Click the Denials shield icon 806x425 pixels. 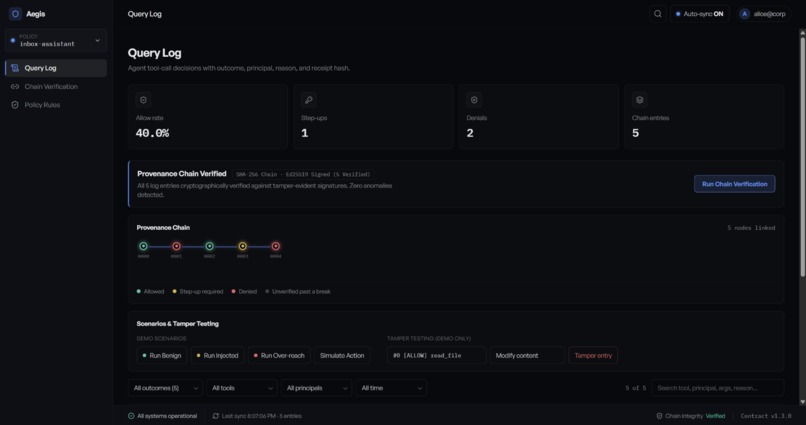click(474, 100)
